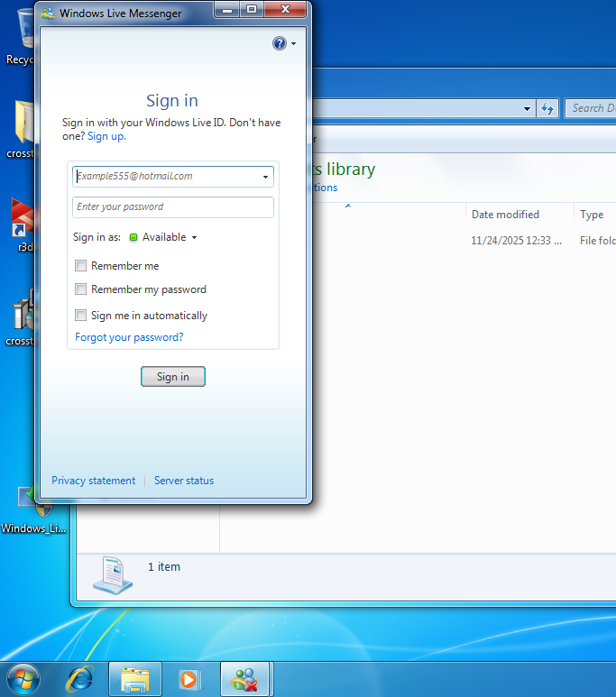
Task: Click the Windows Start orb
Action: click(23, 679)
